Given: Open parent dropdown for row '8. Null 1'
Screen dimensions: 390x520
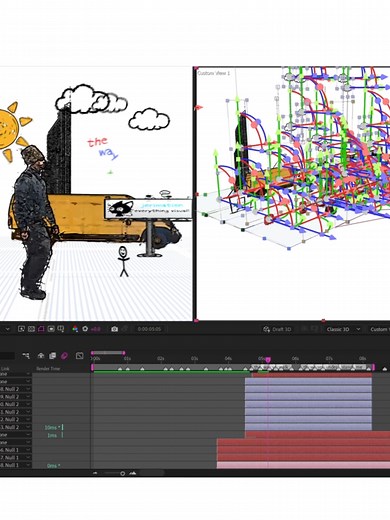Looking at the screenshot, I should point(28,465).
